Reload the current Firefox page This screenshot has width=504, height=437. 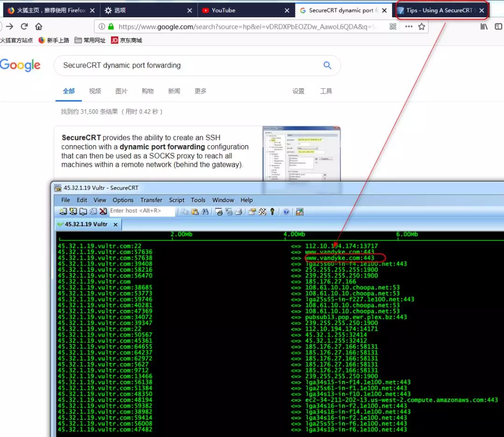24,26
